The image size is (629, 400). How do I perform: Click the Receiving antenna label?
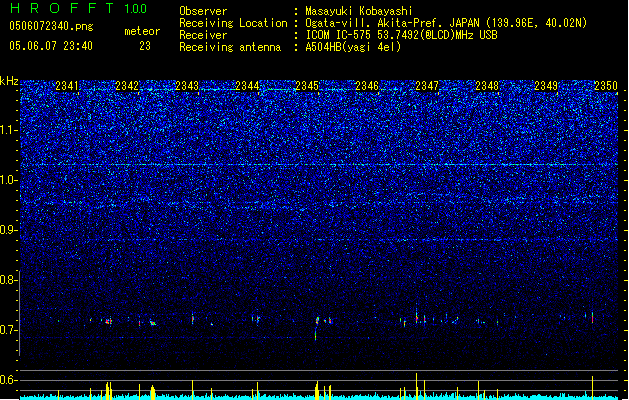pos(230,47)
